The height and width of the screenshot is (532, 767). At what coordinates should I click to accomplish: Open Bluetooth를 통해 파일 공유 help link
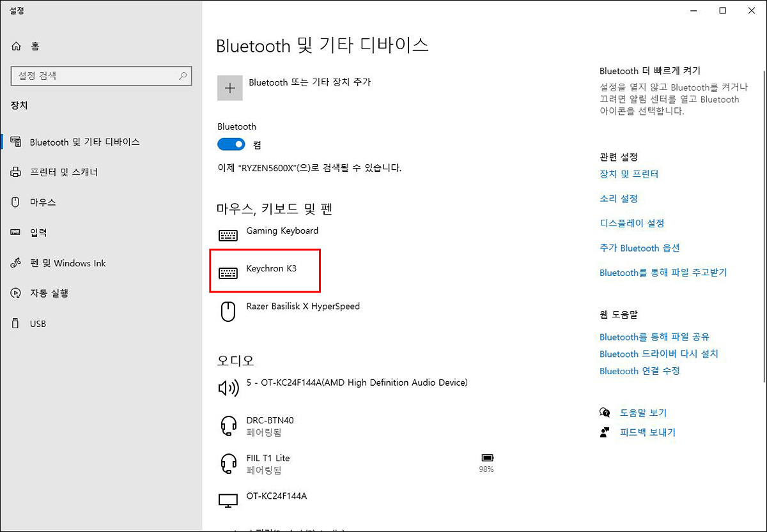[x=655, y=337]
